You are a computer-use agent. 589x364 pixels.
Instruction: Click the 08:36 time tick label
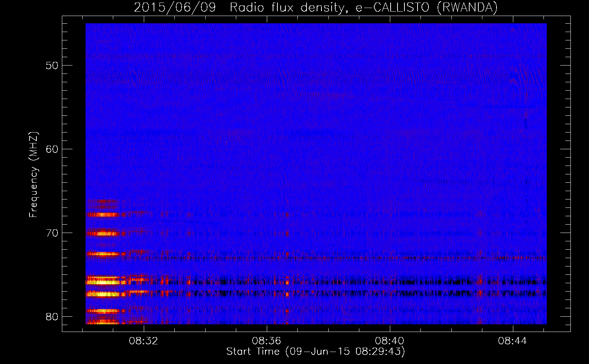(x=267, y=341)
